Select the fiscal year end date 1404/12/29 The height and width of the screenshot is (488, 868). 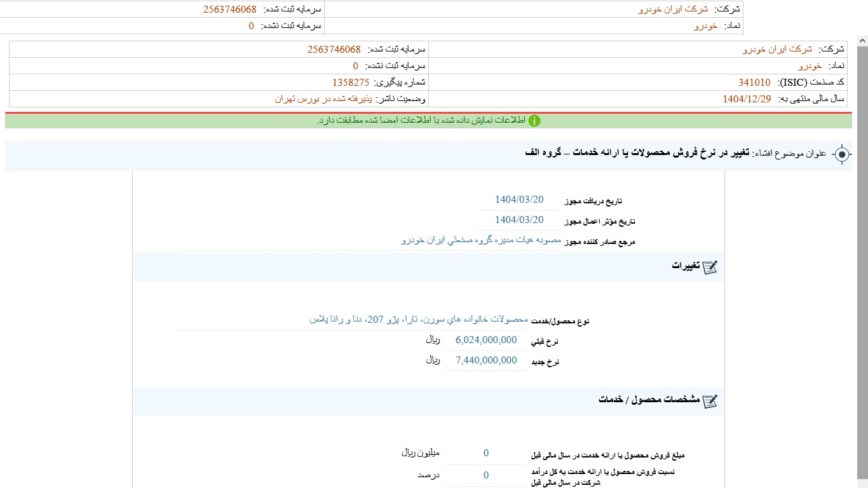(x=747, y=99)
